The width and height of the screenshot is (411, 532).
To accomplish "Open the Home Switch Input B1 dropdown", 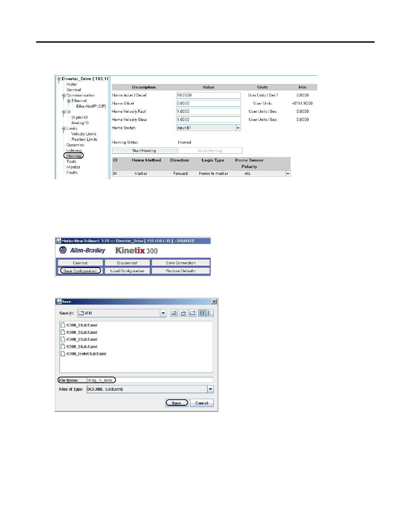I will point(238,128).
